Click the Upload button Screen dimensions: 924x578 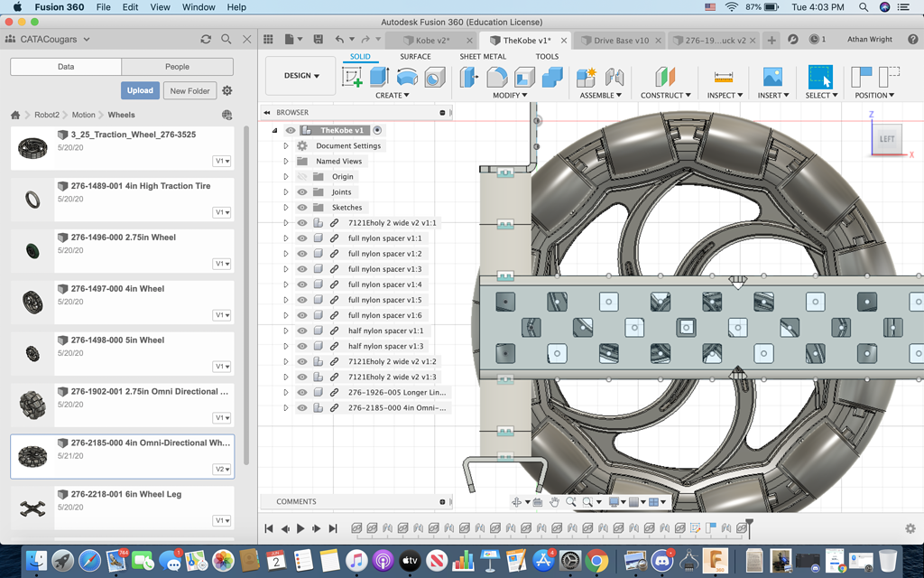[x=140, y=90]
